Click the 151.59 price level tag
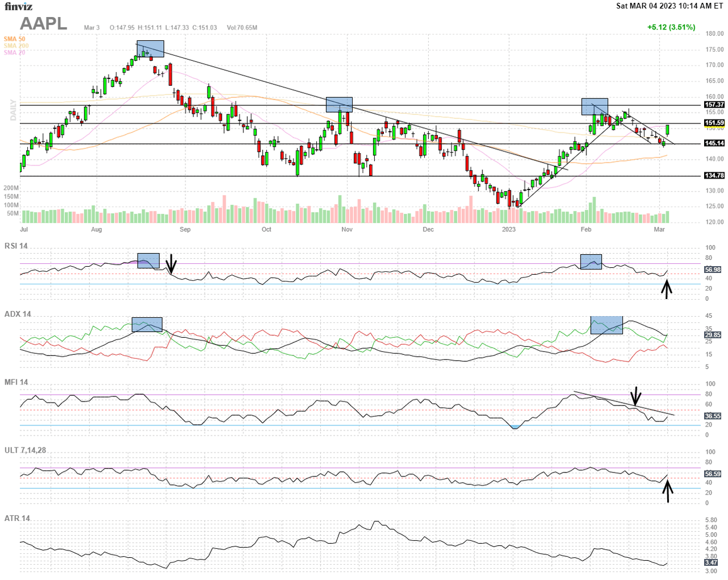 pos(714,123)
